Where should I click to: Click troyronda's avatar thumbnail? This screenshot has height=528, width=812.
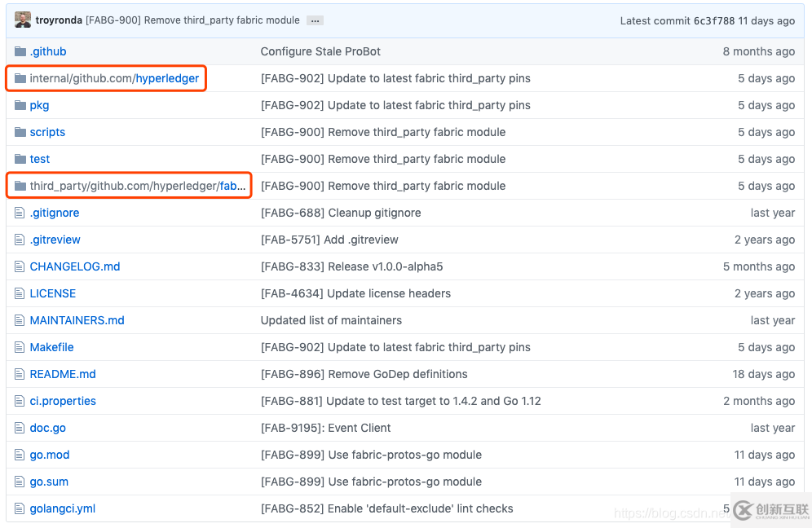pyautogui.click(x=23, y=20)
